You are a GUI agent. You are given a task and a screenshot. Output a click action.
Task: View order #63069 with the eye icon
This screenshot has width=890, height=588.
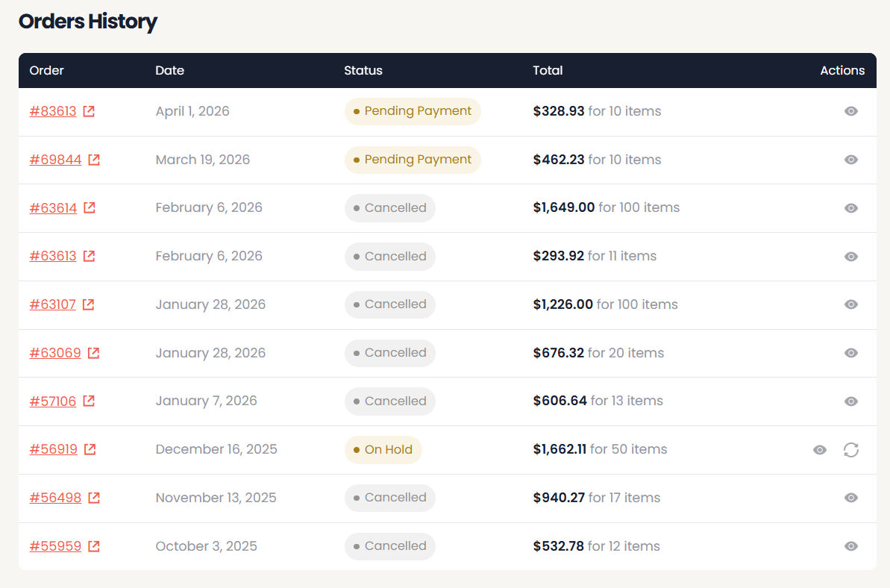(x=851, y=353)
